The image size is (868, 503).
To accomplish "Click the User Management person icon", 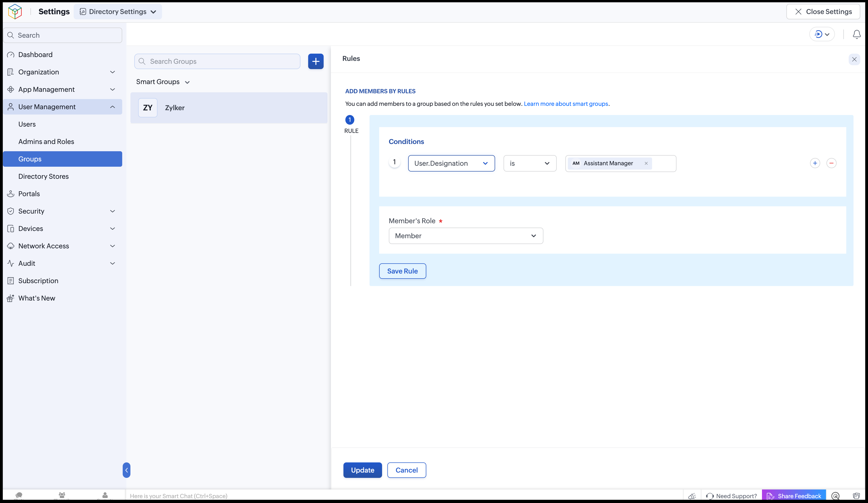I will point(11,107).
